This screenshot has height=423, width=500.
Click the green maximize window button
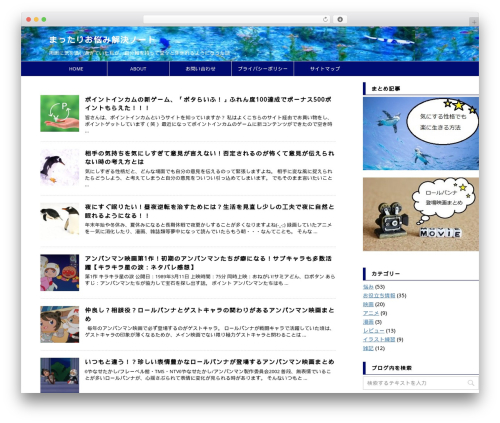point(44,19)
